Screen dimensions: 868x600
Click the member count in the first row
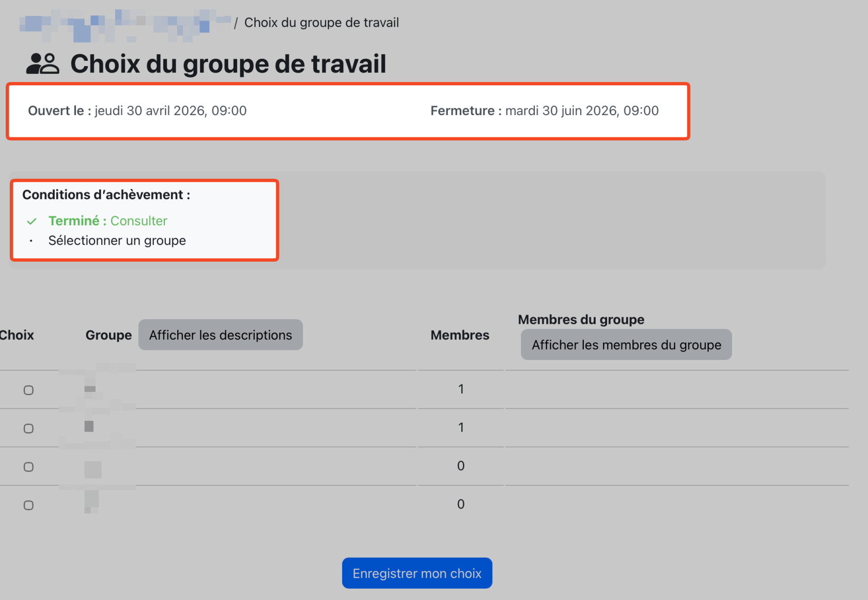(x=461, y=389)
